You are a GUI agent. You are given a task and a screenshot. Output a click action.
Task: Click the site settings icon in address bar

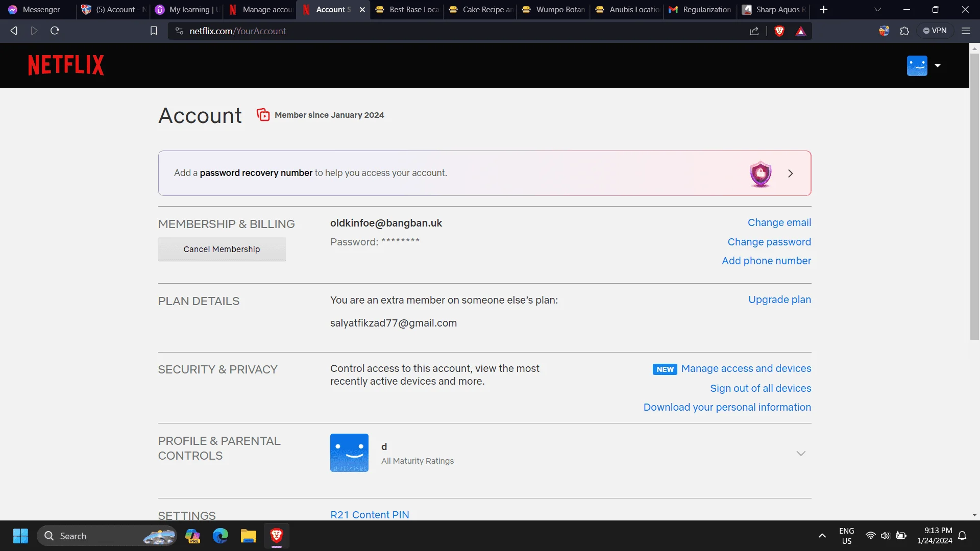(x=179, y=31)
